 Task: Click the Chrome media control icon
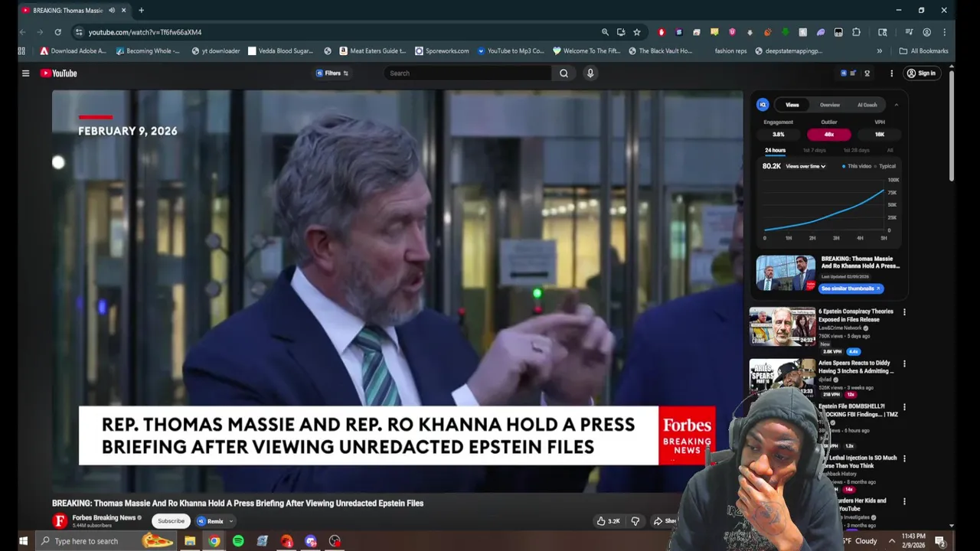click(x=909, y=32)
